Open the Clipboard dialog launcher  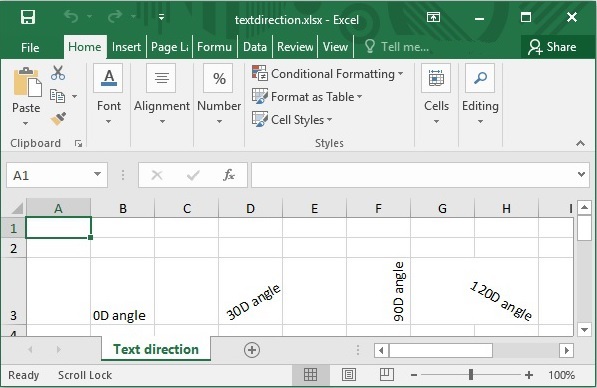tap(78, 144)
